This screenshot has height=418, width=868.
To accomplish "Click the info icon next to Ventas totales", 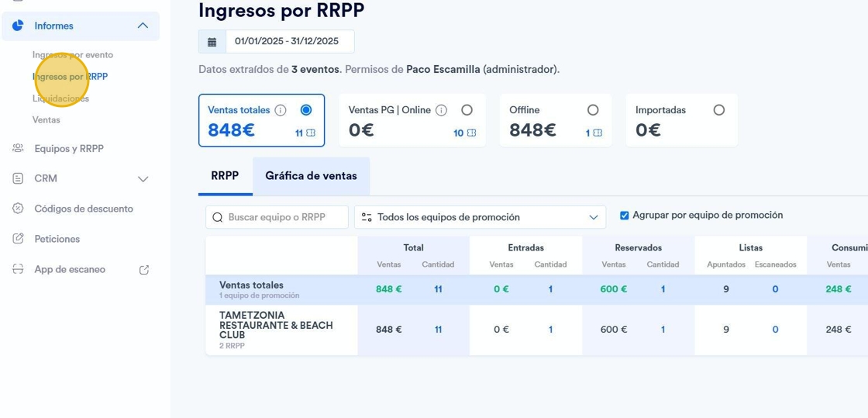I will tap(281, 110).
